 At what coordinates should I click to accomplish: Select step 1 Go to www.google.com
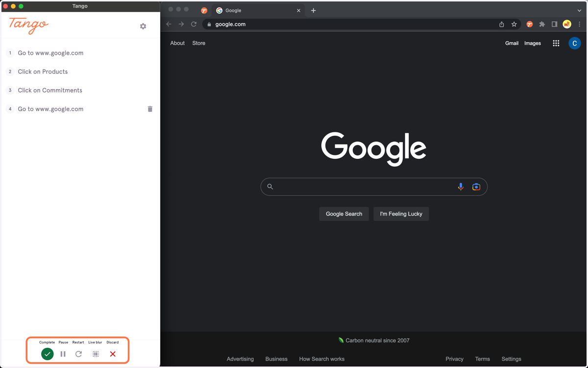pos(50,53)
